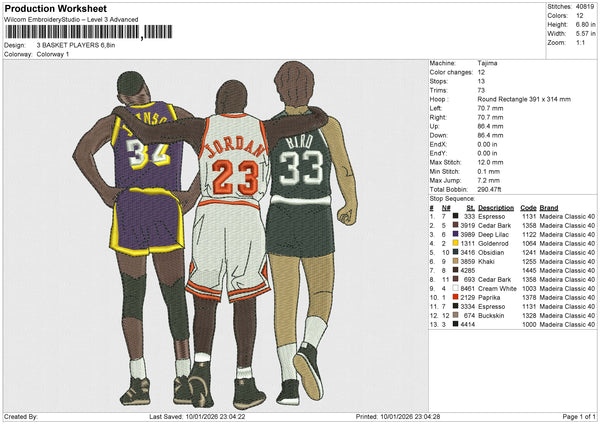Click the Colorway 1 value
Image resolution: width=600 pixels, height=424 pixels.
[53, 54]
